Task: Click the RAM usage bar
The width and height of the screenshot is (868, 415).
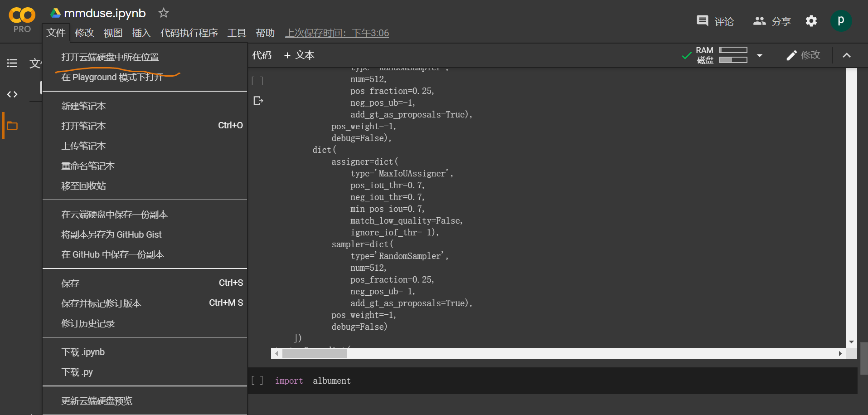Action: click(733, 50)
